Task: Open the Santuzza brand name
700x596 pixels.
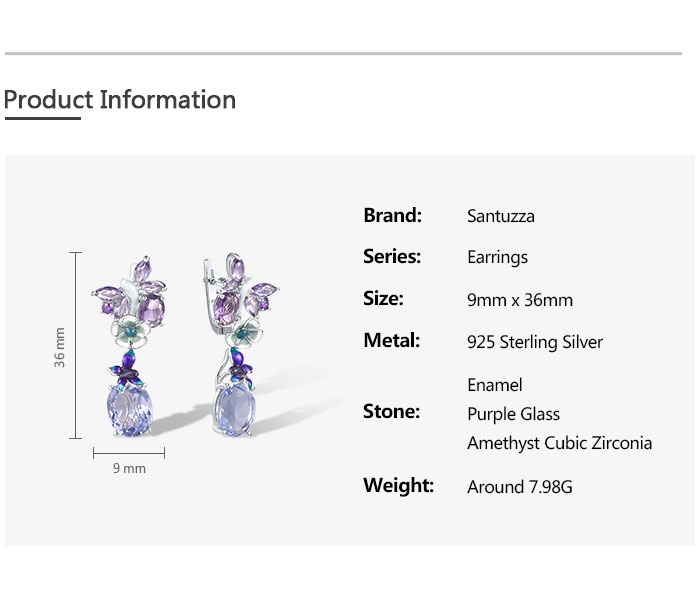Action: [500, 216]
